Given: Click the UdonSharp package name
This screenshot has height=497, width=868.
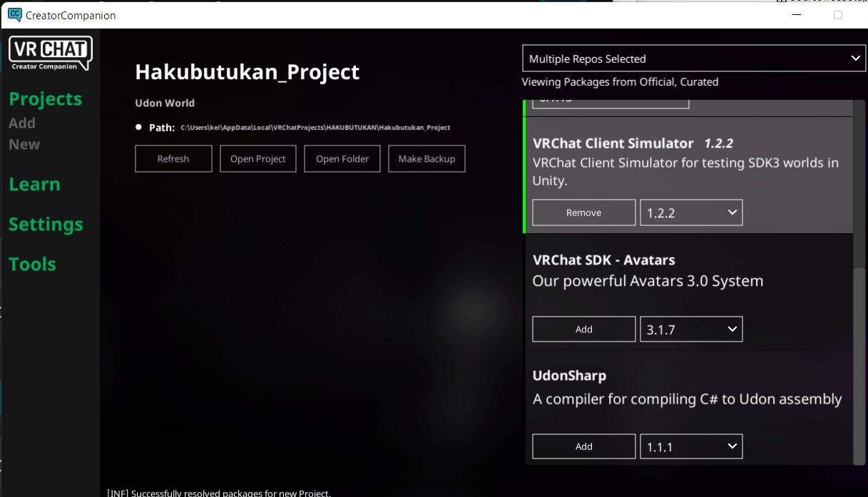Looking at the screenshot, I should (569, 376).
